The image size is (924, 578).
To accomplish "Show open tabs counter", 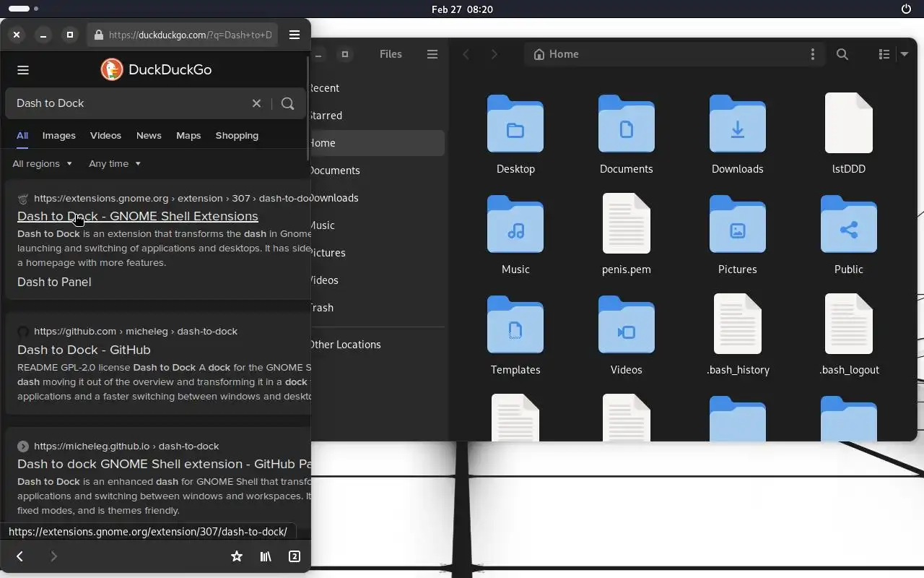I will coord(295,556).
